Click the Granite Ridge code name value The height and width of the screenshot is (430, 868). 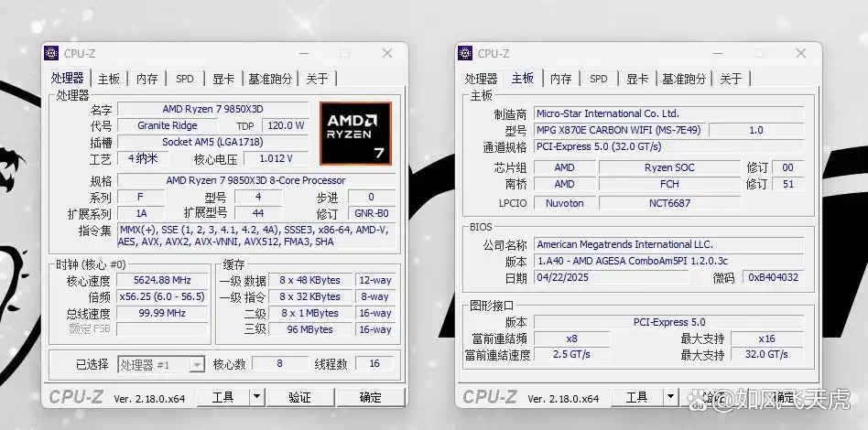[x=168, y=125]
